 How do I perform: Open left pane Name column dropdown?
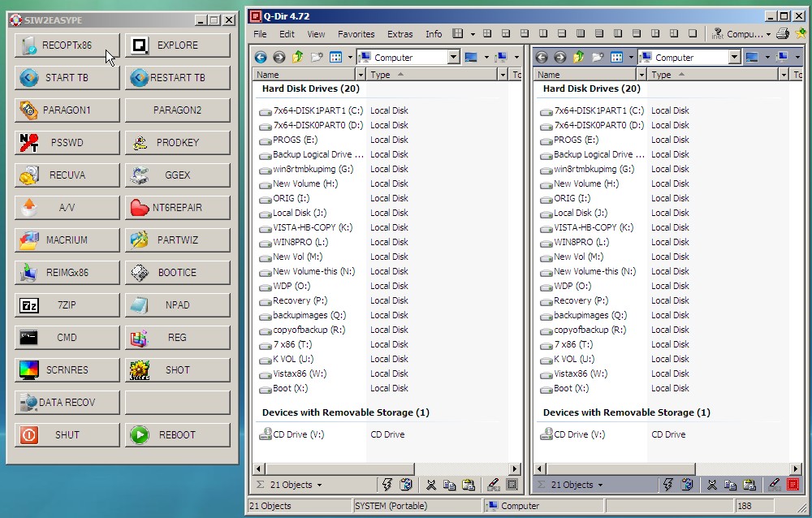pyautogui.click(x=361, y=75)
